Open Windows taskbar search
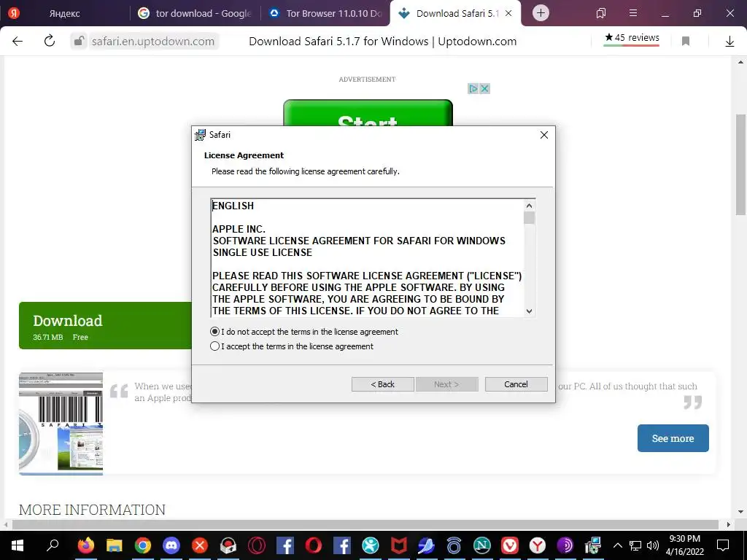 tap(53, 545)
